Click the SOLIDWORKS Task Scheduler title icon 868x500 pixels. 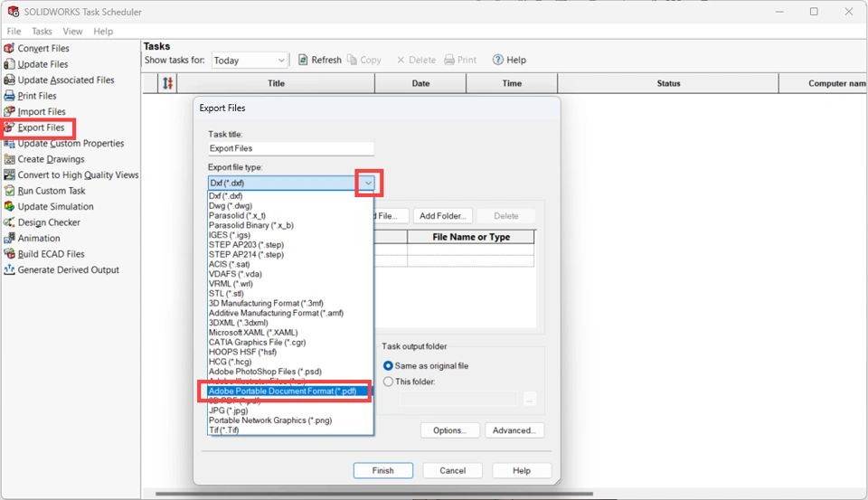14,11
